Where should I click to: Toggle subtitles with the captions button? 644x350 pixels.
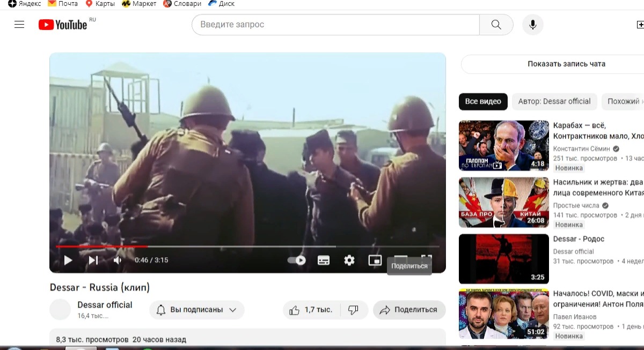pos(324,260)
